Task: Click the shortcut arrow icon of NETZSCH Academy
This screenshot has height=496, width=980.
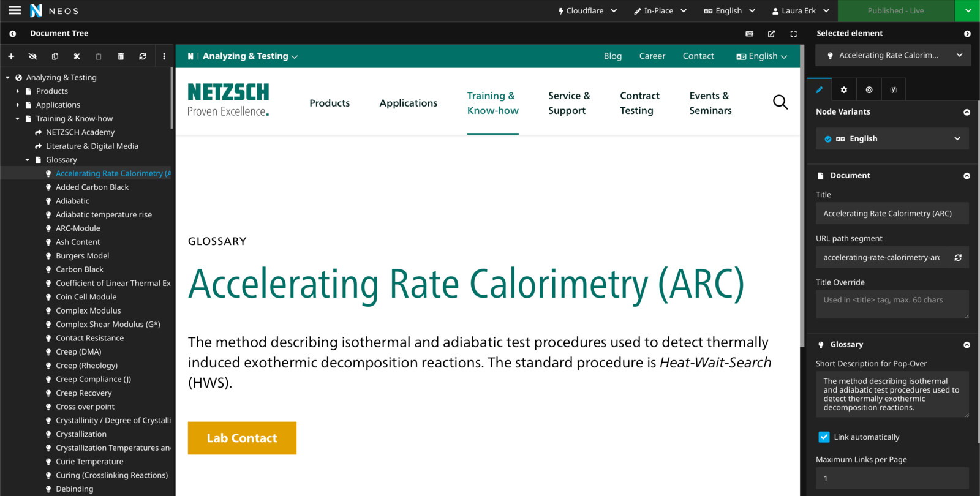Action: click(x=39, y=132)
